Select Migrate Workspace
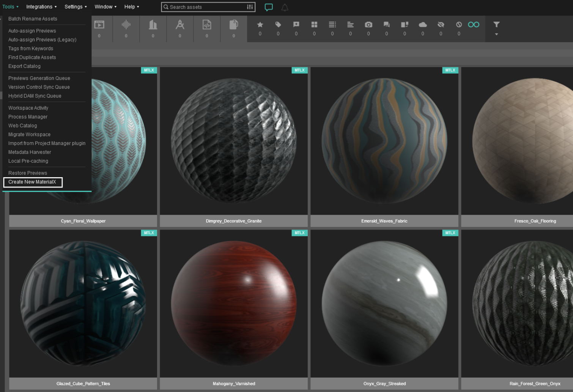Image resolution: width=573 pixels, height=392 pixels. [x=29, y=134]
